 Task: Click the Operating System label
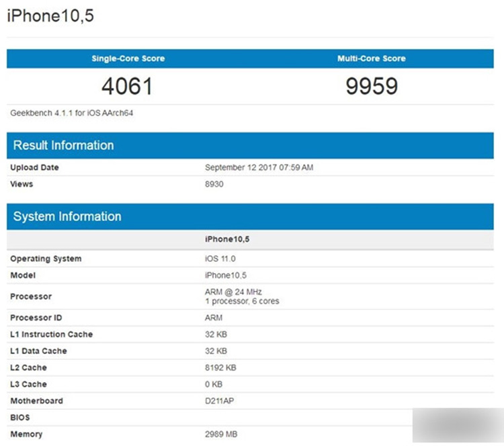coord(46,259)
